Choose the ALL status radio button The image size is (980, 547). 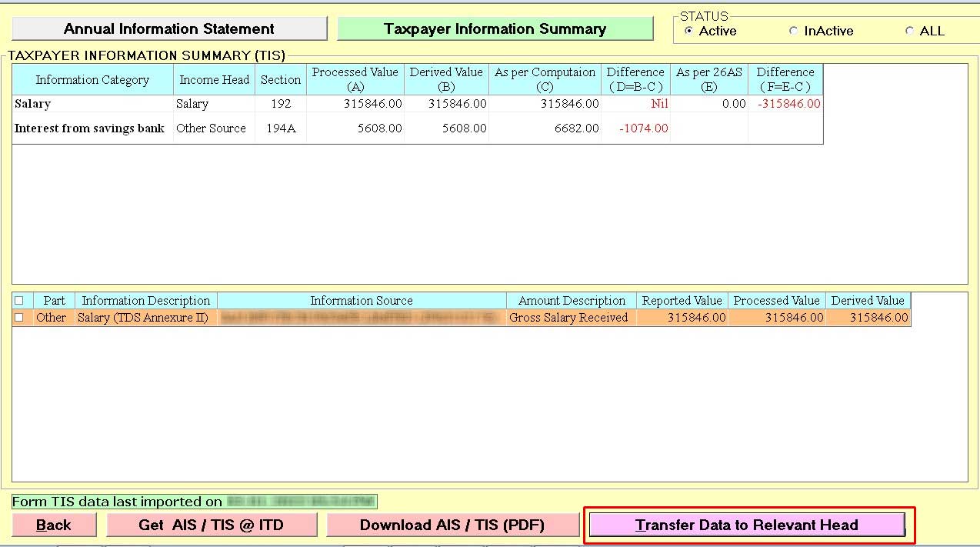(x=909, y=32)
